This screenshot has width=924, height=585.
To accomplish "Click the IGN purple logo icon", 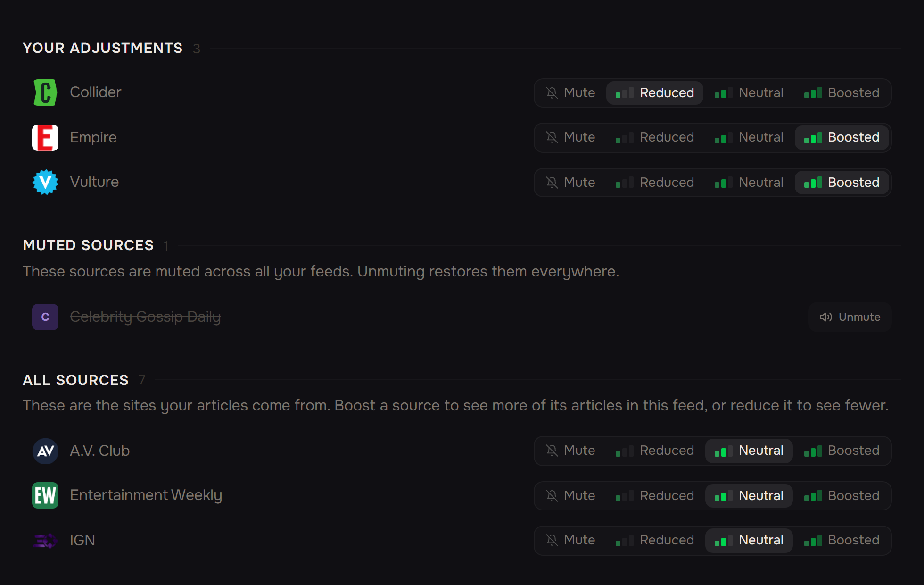I will [x=45, y=541].
